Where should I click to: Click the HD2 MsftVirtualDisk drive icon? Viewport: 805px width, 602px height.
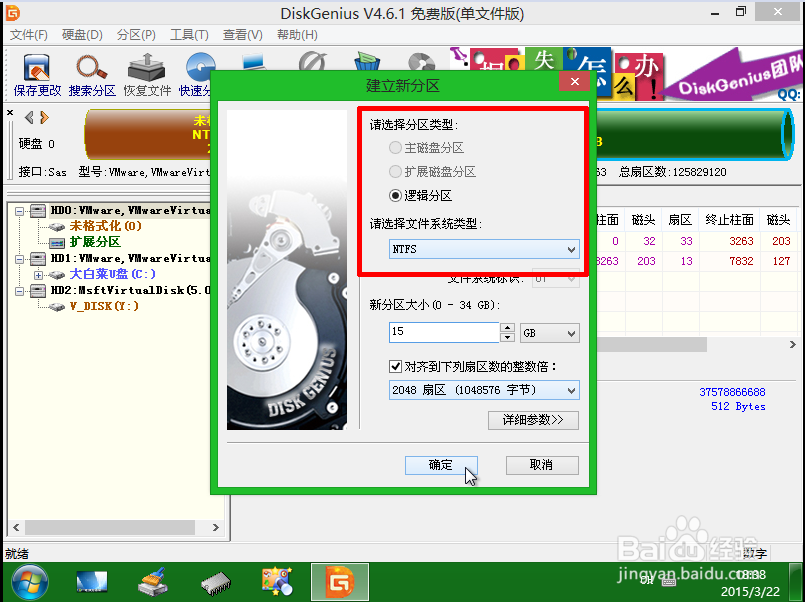(x=38, y=290)
